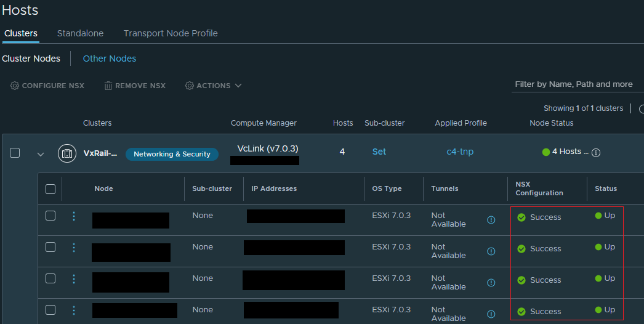644x324 pixels.
Task: Click the IP Addresses column header
Action: 274,188
